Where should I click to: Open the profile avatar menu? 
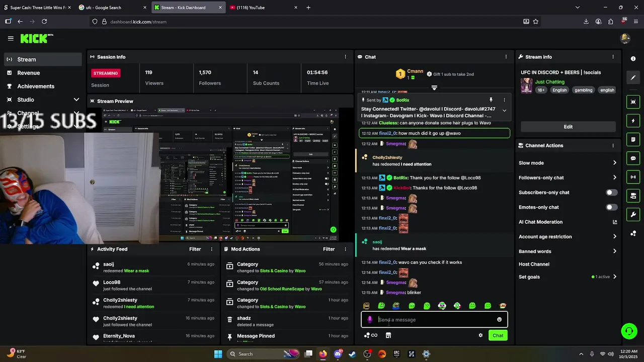(x=625, y=38)
